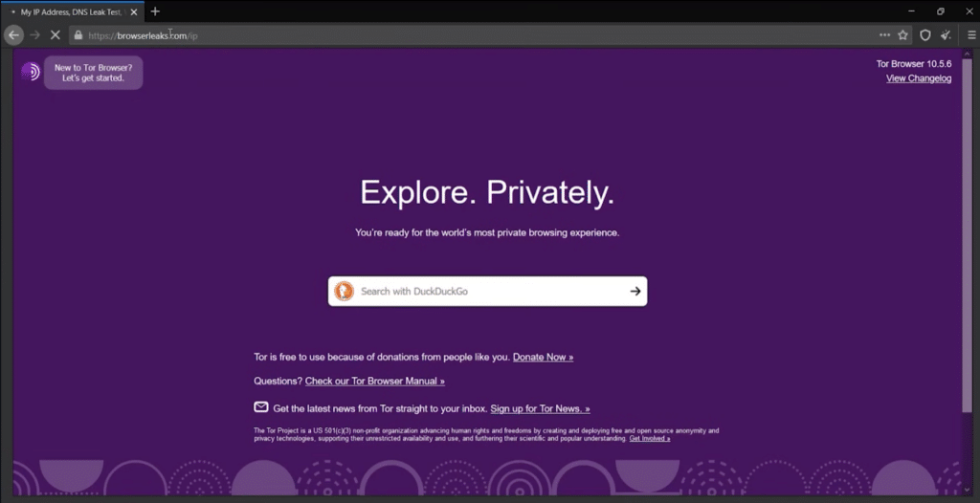This screenshot has width=980, height=503.
Task: Open the New to Tor Browser onboarding bubble
Action: (x=93, y=73)
